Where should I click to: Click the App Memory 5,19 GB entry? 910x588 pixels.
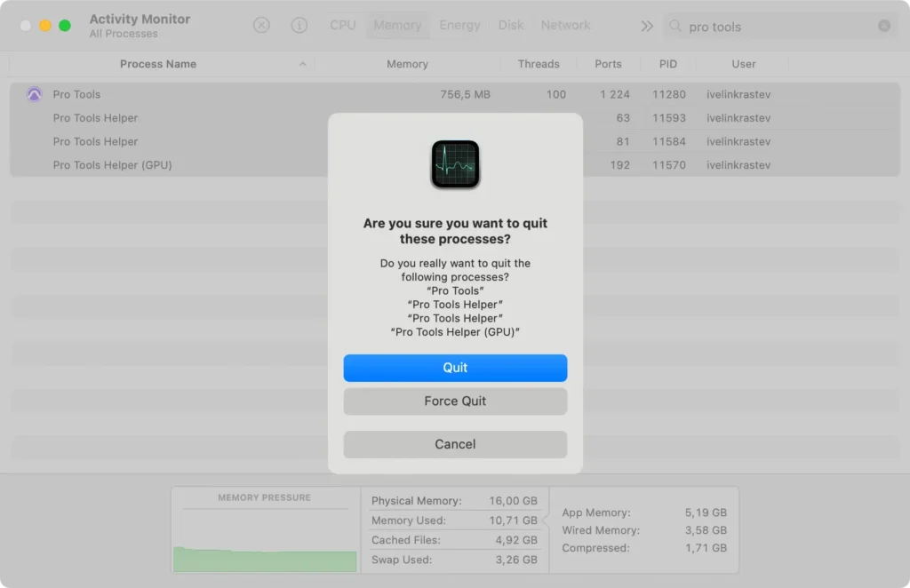click(644, 513)
